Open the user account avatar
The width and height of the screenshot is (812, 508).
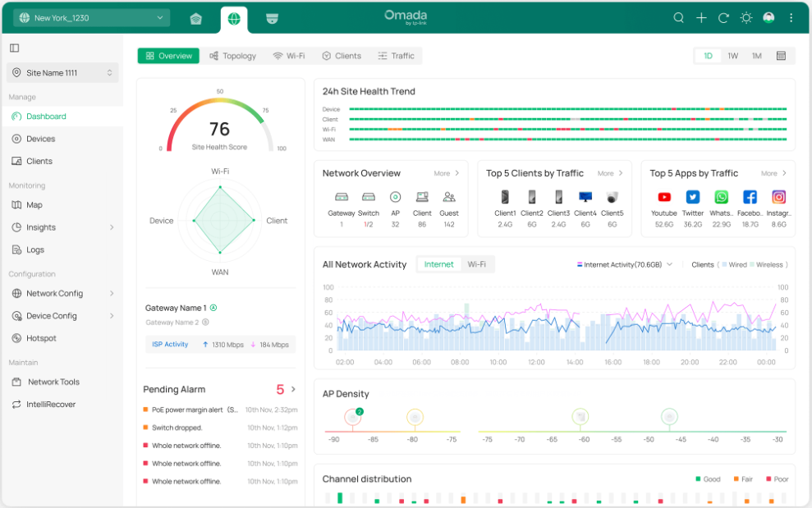[768, 18]
